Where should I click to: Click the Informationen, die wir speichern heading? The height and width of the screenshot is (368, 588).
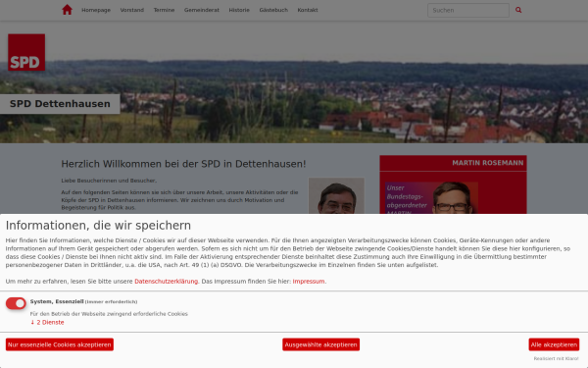98,226
